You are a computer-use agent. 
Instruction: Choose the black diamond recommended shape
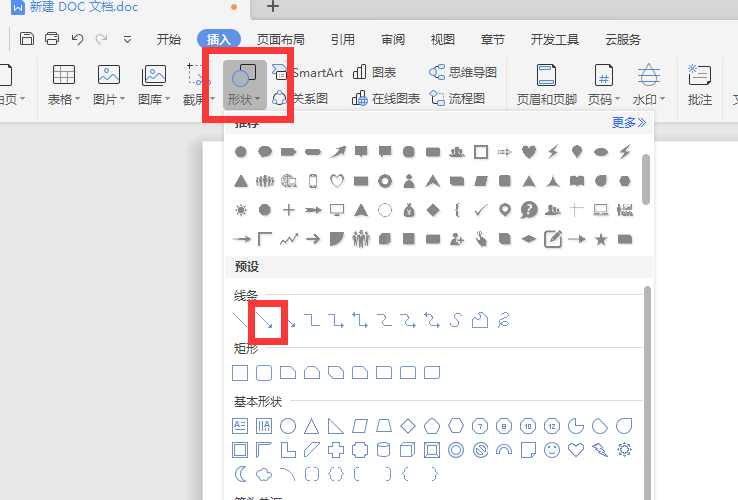click(433, 210)
